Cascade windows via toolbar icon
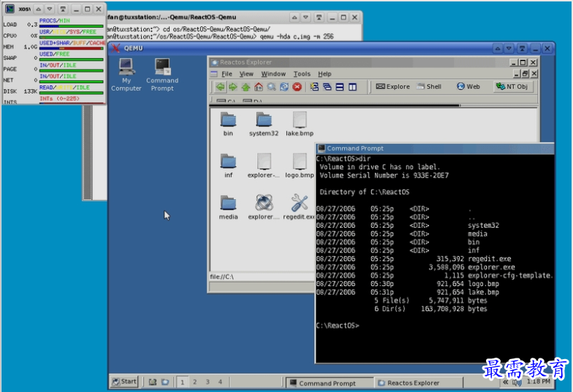The image size is (573, 392). point(327,87)
